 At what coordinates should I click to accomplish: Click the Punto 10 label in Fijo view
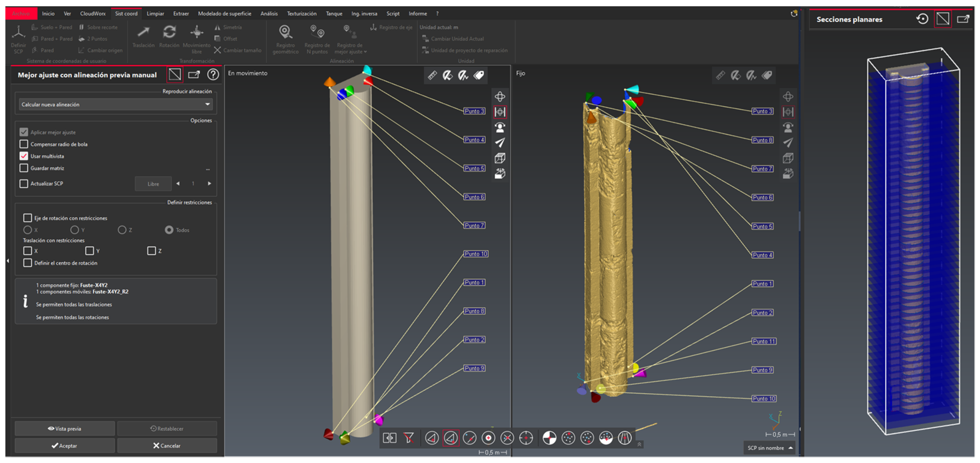[763, 399]
